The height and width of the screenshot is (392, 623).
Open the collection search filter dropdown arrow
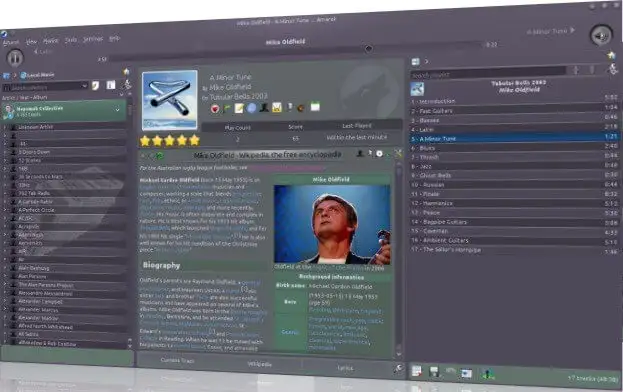(84, 85)
